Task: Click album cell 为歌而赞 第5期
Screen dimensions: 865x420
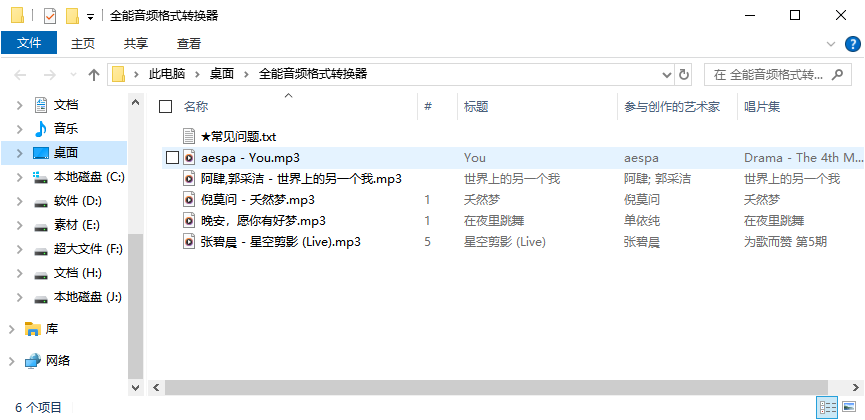Action: click(x=786, y=242)
